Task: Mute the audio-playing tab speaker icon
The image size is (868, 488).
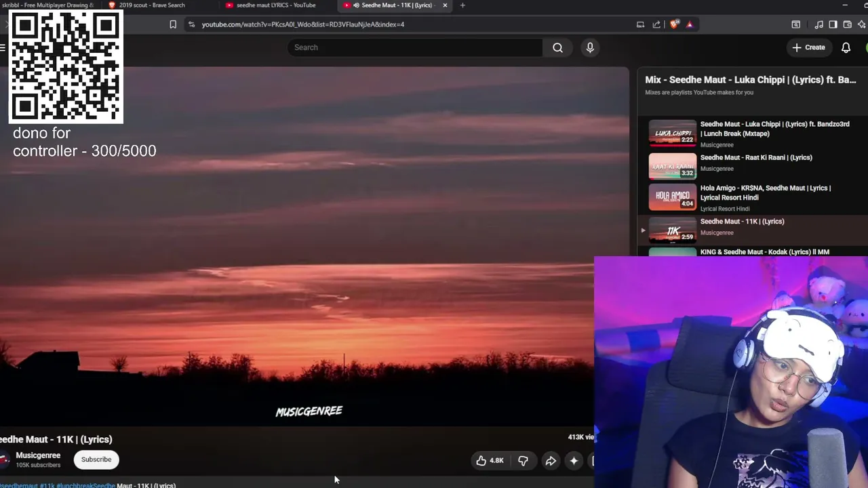Action: tap(356, 5)
